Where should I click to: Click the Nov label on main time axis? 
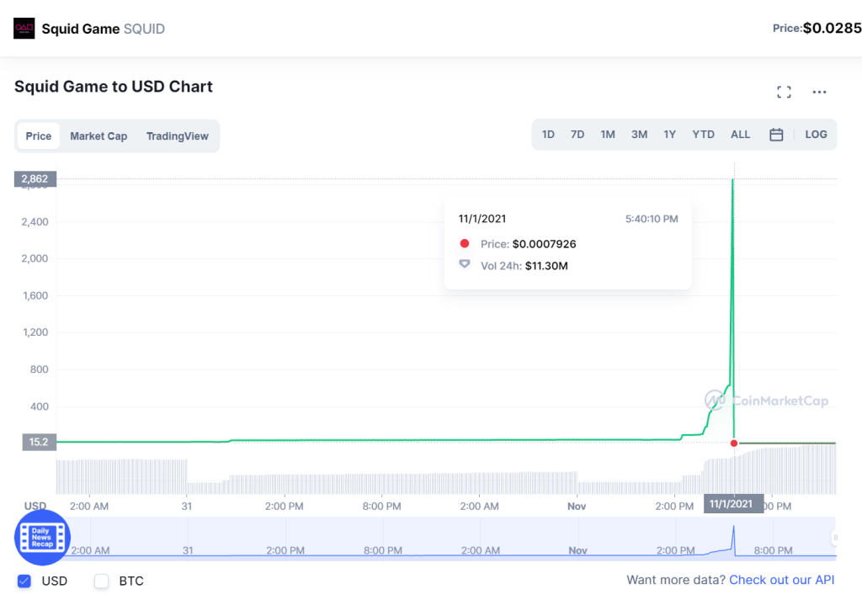tap(577, 506)
